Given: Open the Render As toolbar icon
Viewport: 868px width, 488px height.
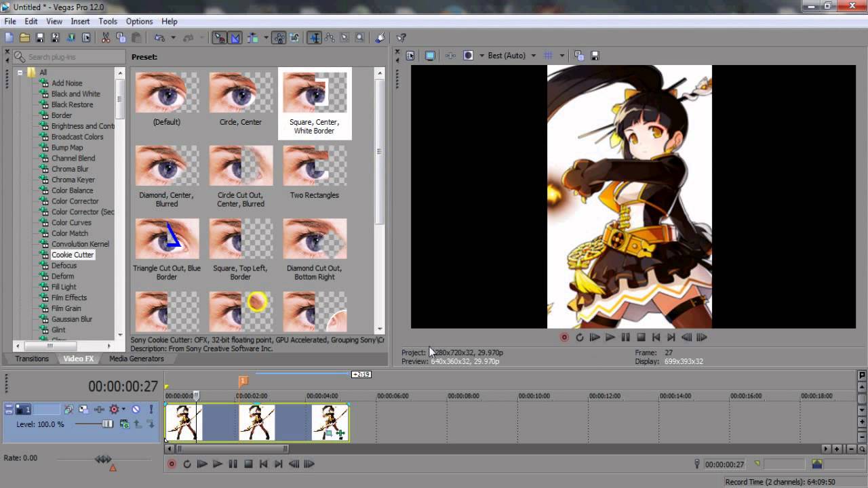Looking at the screenshot, I should [x=71, y=38].
